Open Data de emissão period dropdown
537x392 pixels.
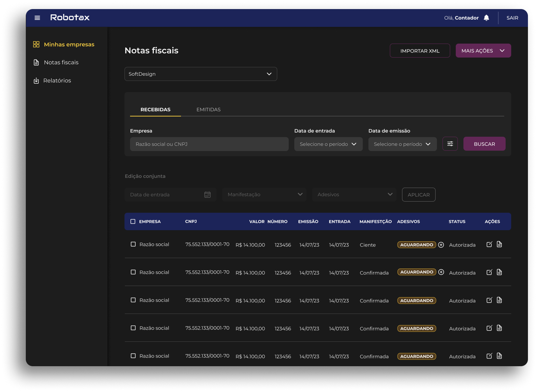pyautogui.click(x=402, y=144)
